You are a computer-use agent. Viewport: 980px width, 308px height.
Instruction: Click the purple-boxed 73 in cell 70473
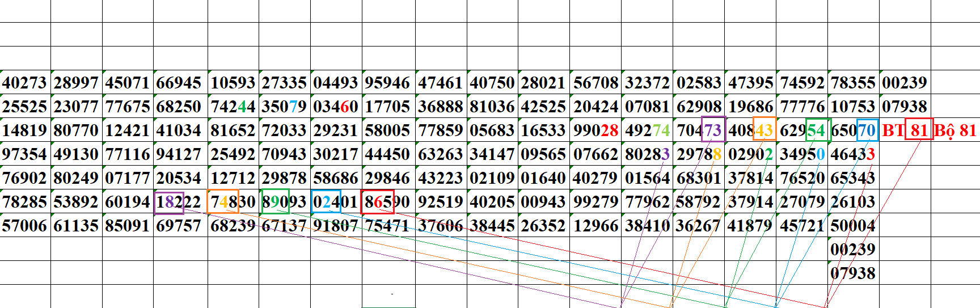713,130
